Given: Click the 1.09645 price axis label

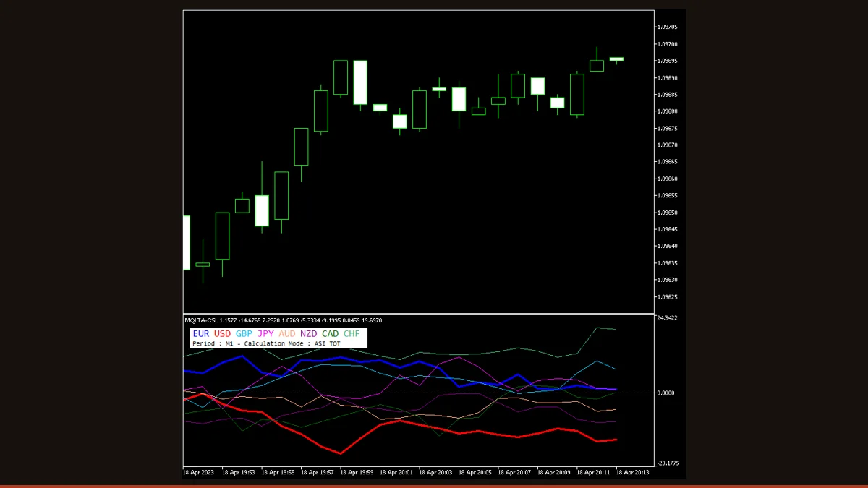Looking at the screenshot, I should click(668, 229).
